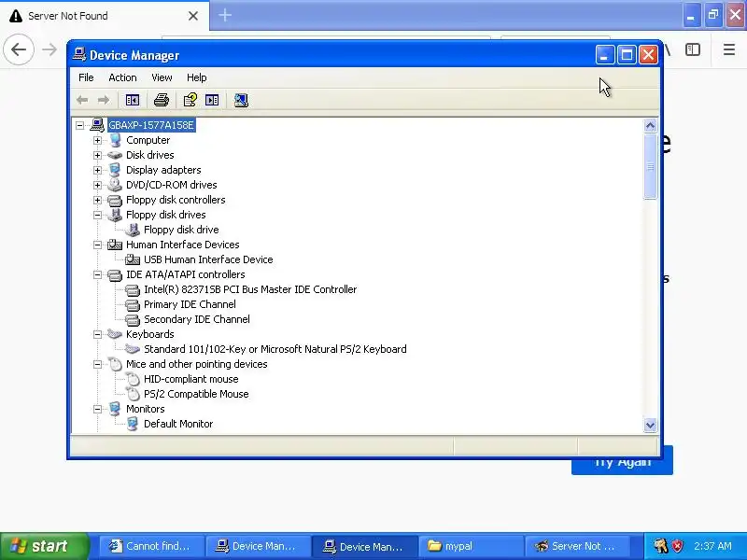
Task: Click the 2:37 AM system clock
Action: 712,546
